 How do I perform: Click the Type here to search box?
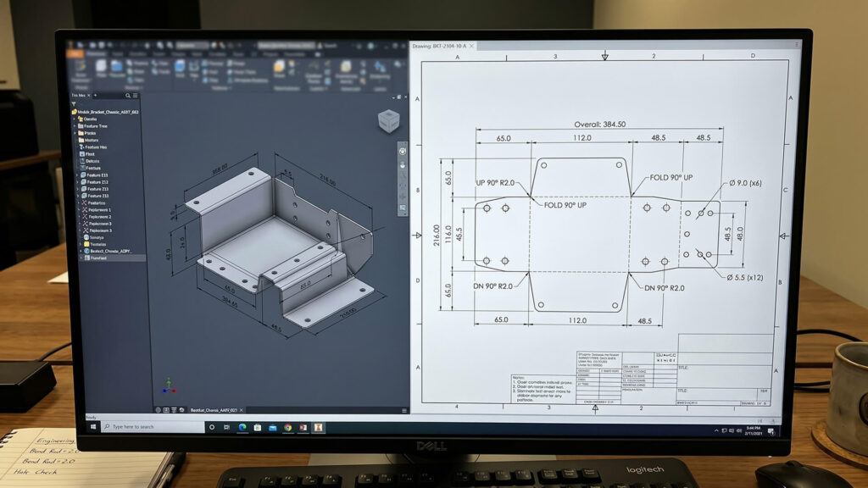pos(153,427)
